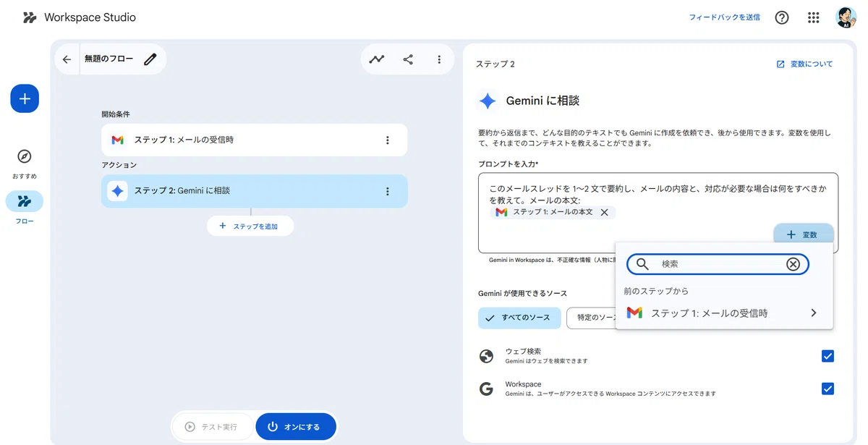Uncheck the ウェブ検索 checkbox

coord(827,356)
